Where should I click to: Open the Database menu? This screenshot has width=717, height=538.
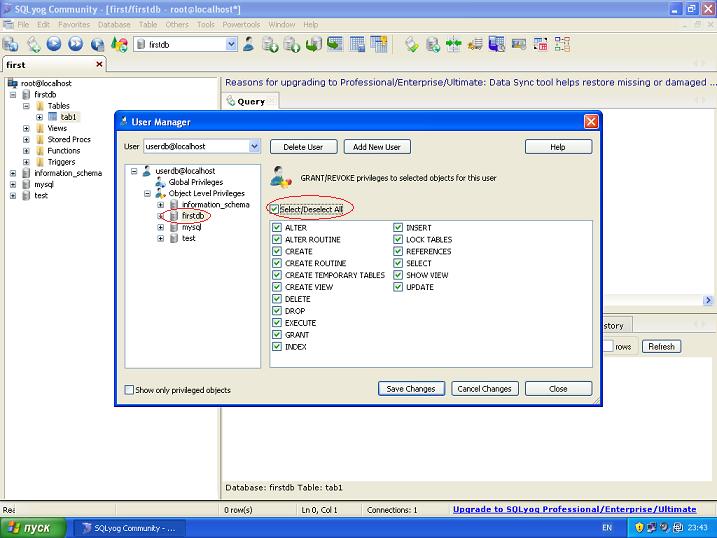coord(114,25)
